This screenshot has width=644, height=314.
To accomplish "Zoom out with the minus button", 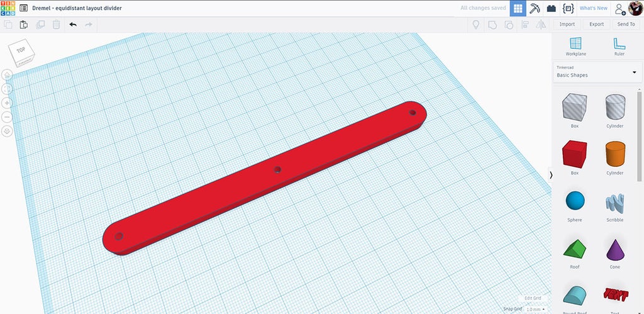I will pos(7,117).
